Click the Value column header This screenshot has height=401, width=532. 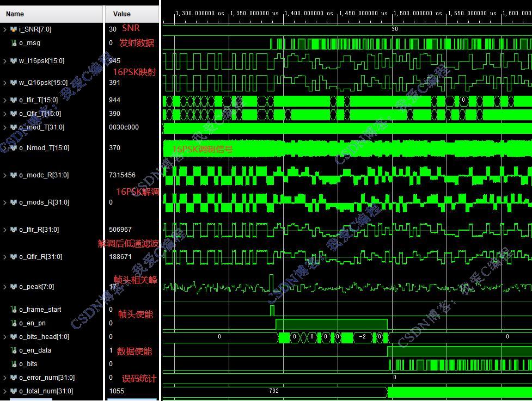click(x=132, y=14)
